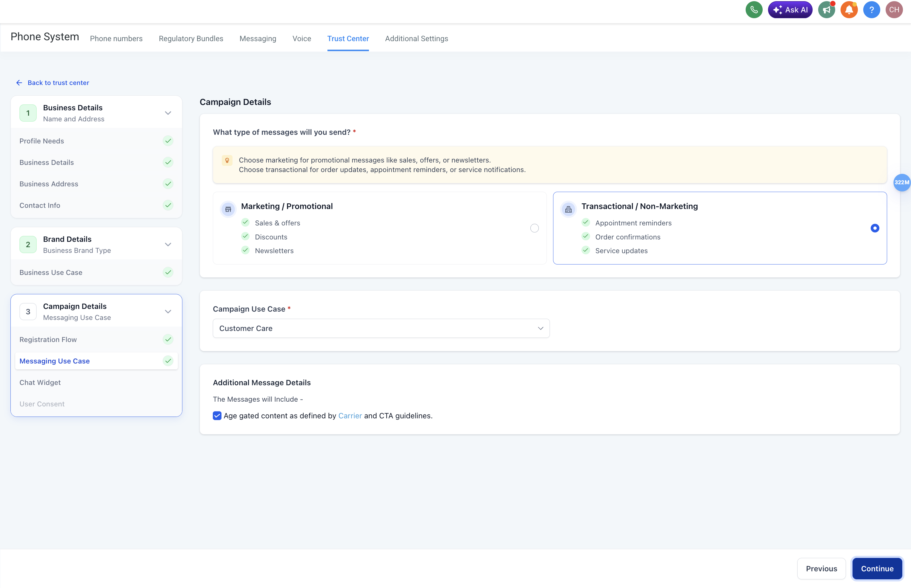This screenshot has height=588, width=911.
Task: Click the blue help question mark icon
Action: click(x=871, y=10)
